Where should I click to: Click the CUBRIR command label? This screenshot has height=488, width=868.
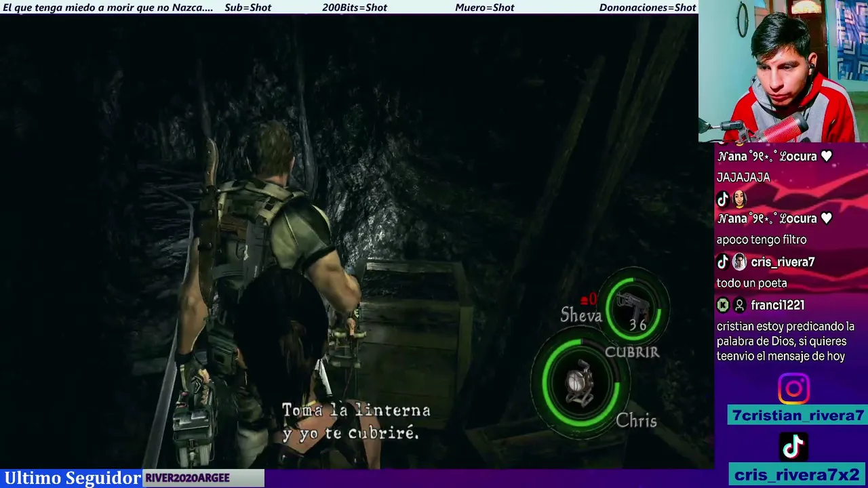(632, 352)
